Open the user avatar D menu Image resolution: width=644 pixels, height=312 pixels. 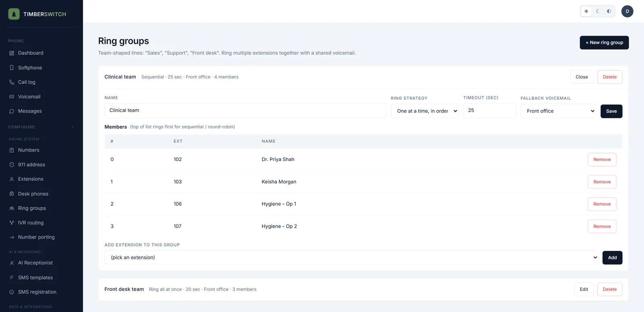[627, 11]
